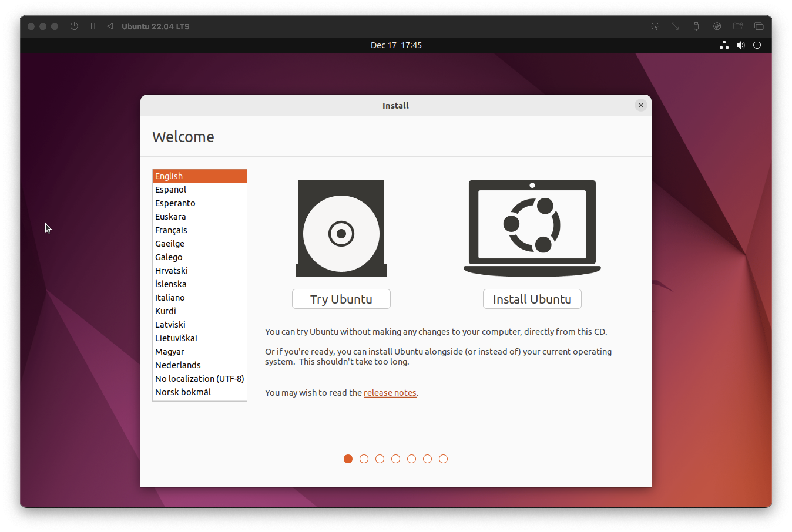Open the Ubuntu system power menu
This screenshot has width=792, height=532.
pos(757,45)
